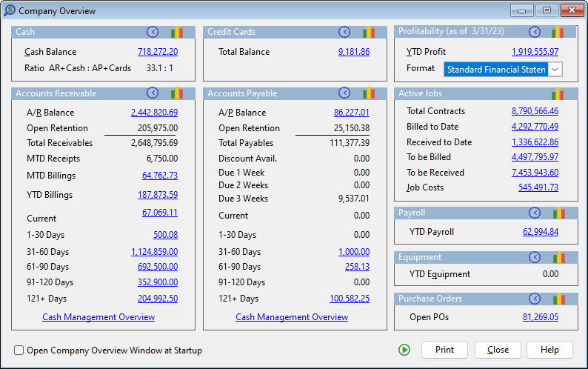Open the Help button
588x369 pixels.
click(549, 350)
